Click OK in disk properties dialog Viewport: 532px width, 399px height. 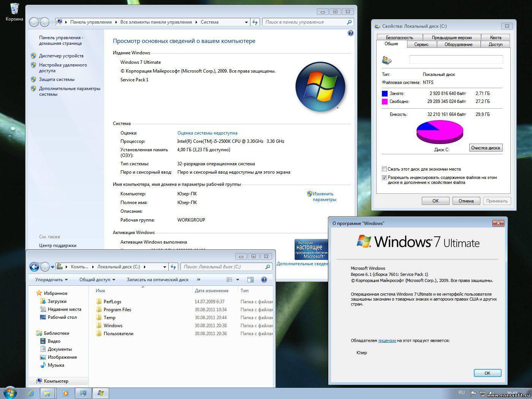[x=435, y=201]
